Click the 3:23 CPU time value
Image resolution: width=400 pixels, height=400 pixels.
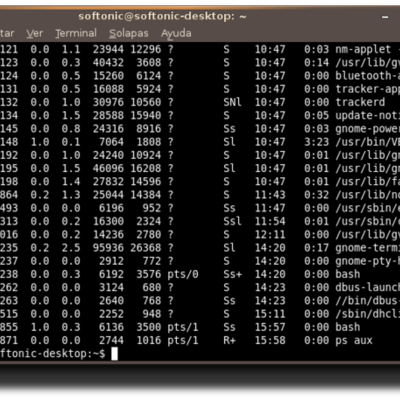click(317, 142)
